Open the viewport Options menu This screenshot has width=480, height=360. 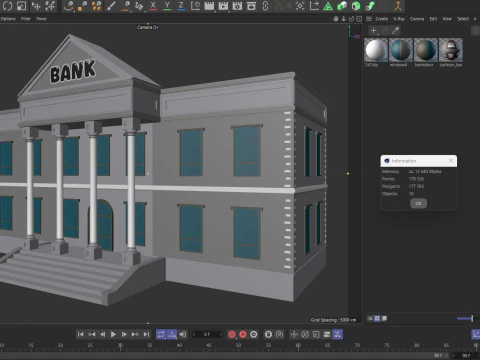point(8,19)
